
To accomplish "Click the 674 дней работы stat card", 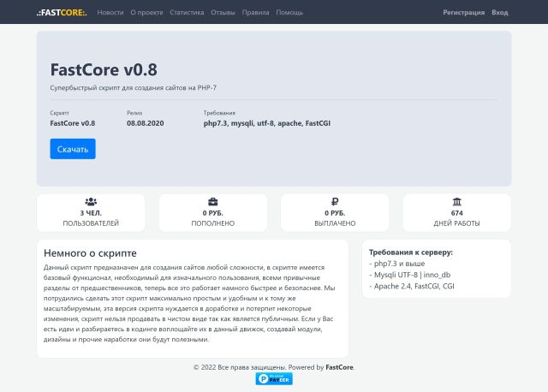I will 456,212.
